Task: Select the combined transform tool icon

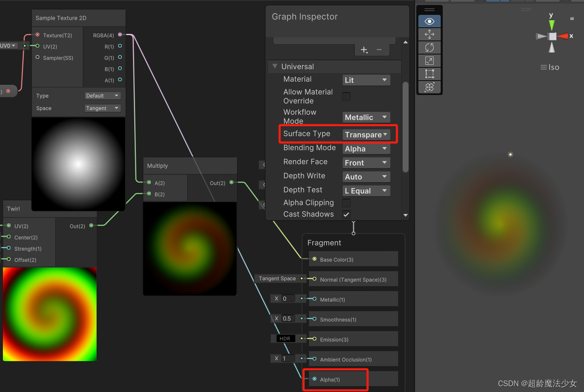Action: coord(429,87)
